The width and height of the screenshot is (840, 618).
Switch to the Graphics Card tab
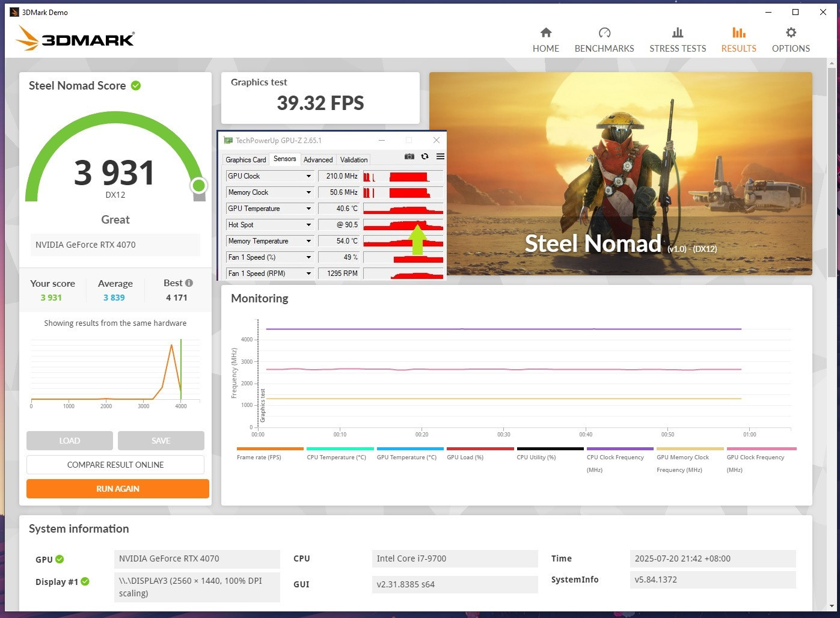click(245, 160)
